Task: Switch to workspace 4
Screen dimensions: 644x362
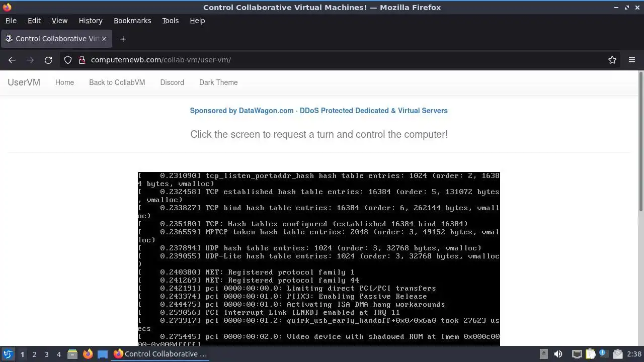Action: (58, 354)
